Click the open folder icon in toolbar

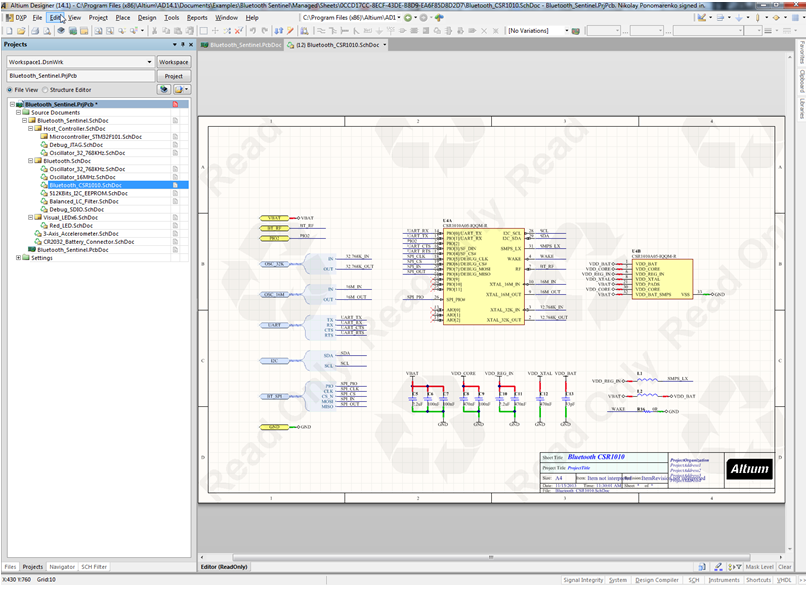(x=21, y=31)
